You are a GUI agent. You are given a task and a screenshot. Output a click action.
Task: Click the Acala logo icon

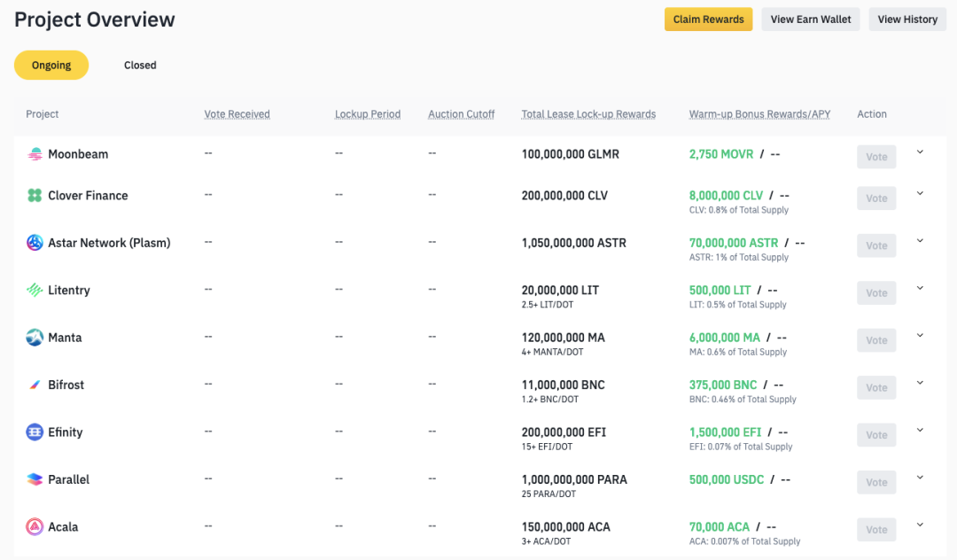35,526
